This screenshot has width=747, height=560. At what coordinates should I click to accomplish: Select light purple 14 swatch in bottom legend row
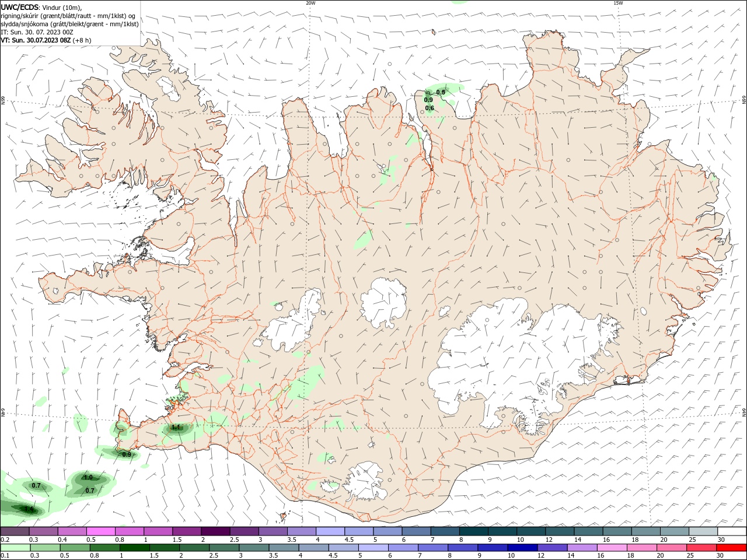pyautogui.click(x=581, y=548)
